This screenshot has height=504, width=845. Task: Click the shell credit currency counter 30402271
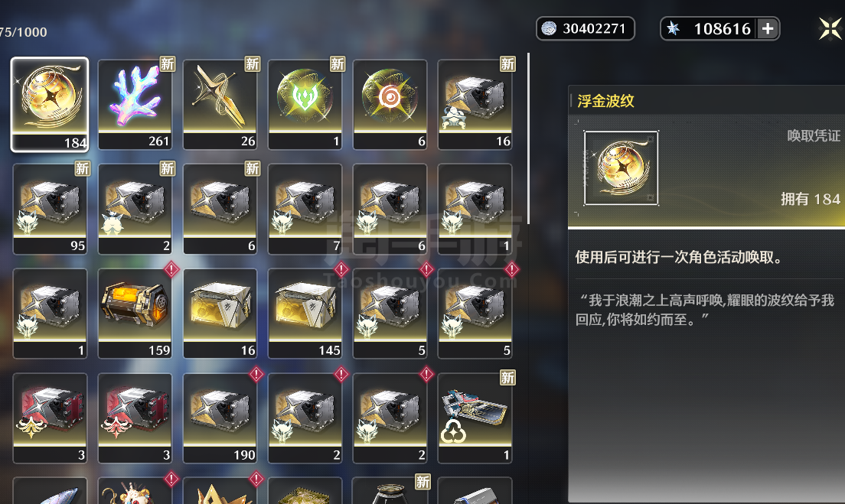click(x=586, y=28)
